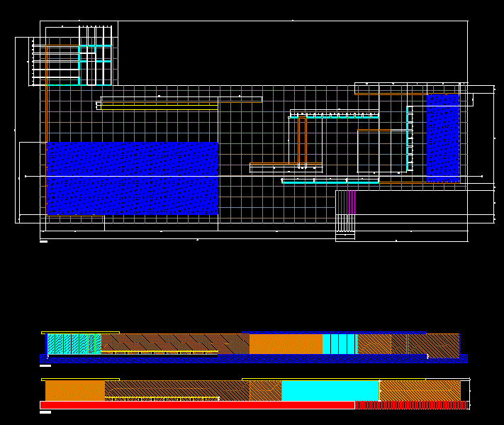504x425 pixels.
Task: Pick the solid orange wall panel in middle elevation
Action: 286,344
